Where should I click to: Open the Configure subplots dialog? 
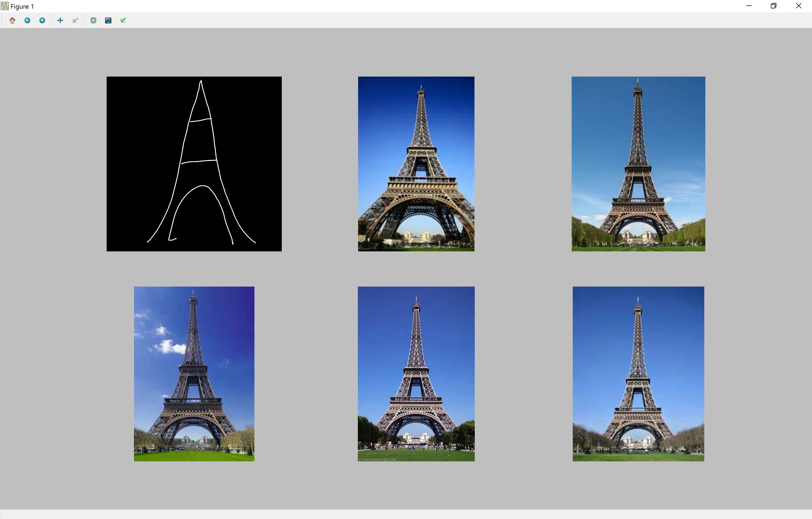93,21
